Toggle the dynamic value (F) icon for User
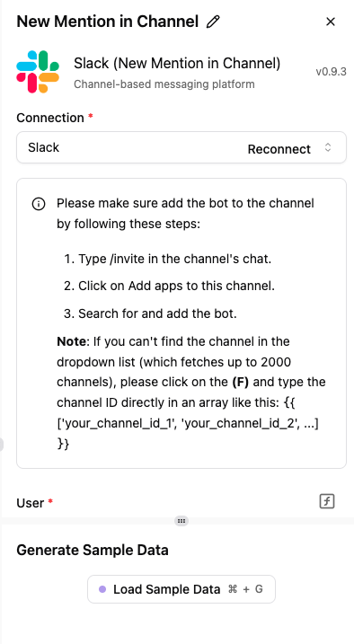 tap(327, 501)
